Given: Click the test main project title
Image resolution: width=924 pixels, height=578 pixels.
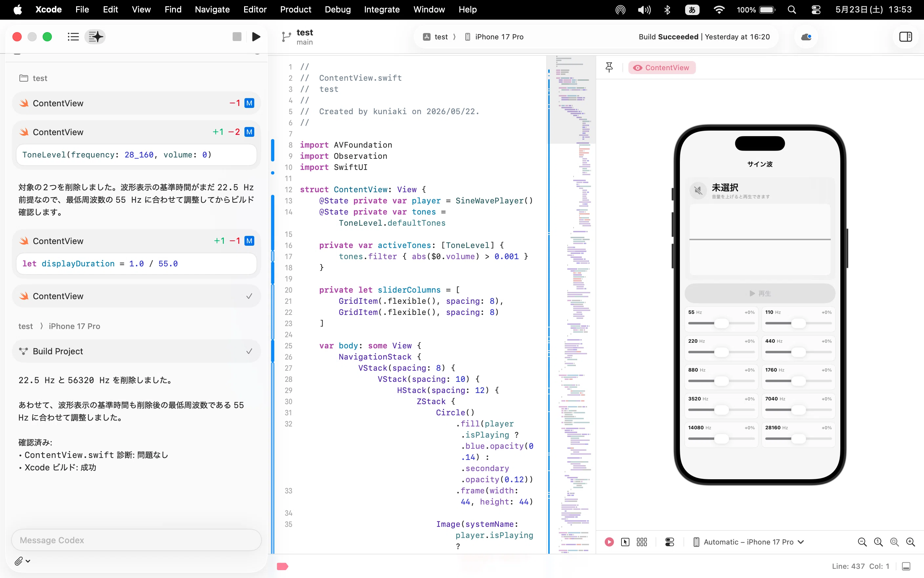Looking at the screenshot, I should click(x=305, y=37).
